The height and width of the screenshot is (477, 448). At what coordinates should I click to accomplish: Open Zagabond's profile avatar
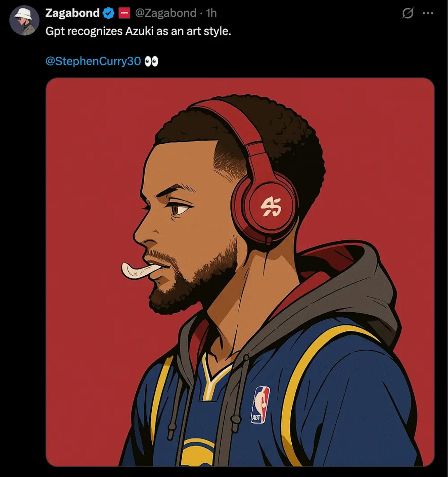tap(24, 20)
